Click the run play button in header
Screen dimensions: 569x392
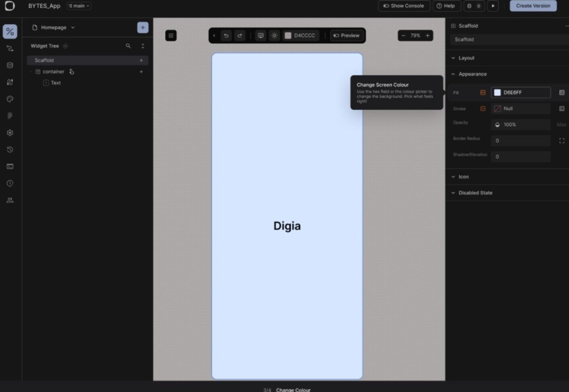[x=493, y=6]
